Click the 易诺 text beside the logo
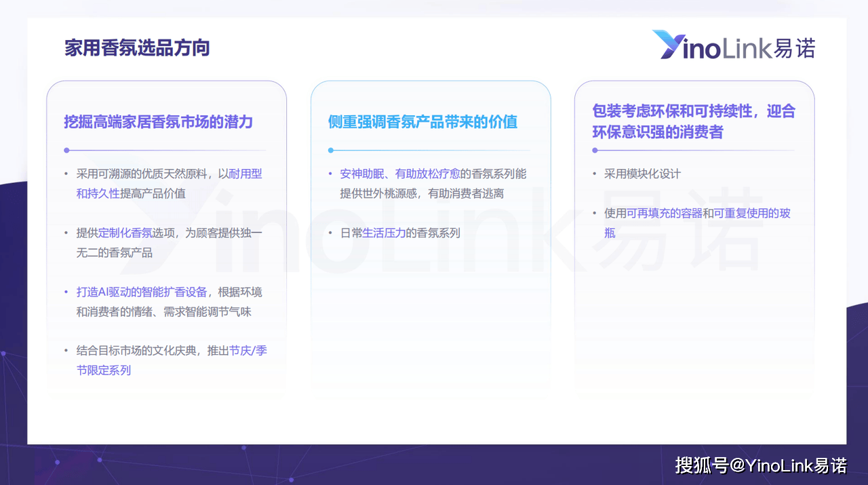Image resolution: width=868 pixels, height=485 pixels. 794,48
